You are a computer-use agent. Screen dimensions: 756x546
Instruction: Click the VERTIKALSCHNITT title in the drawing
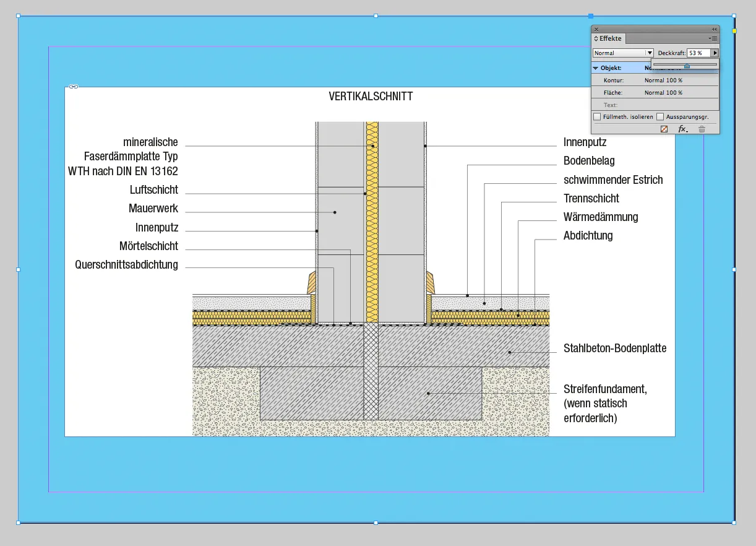pyautogui.click(x=370, y=96)
